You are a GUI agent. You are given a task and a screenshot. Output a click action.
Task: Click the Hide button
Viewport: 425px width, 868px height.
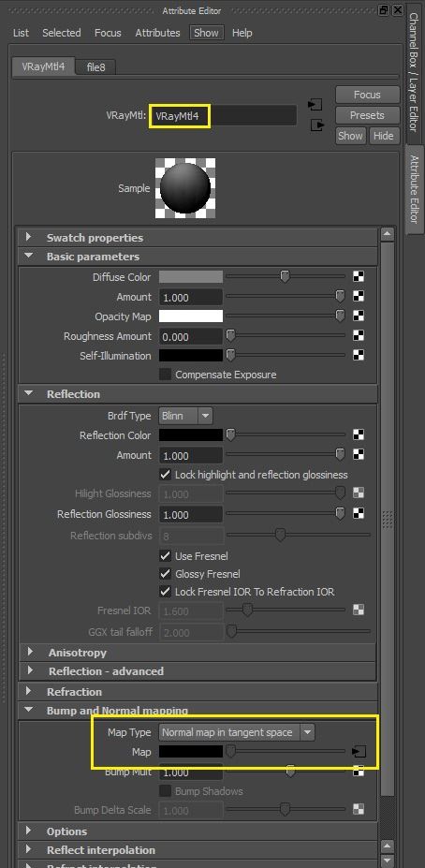[x=383, y=136]
